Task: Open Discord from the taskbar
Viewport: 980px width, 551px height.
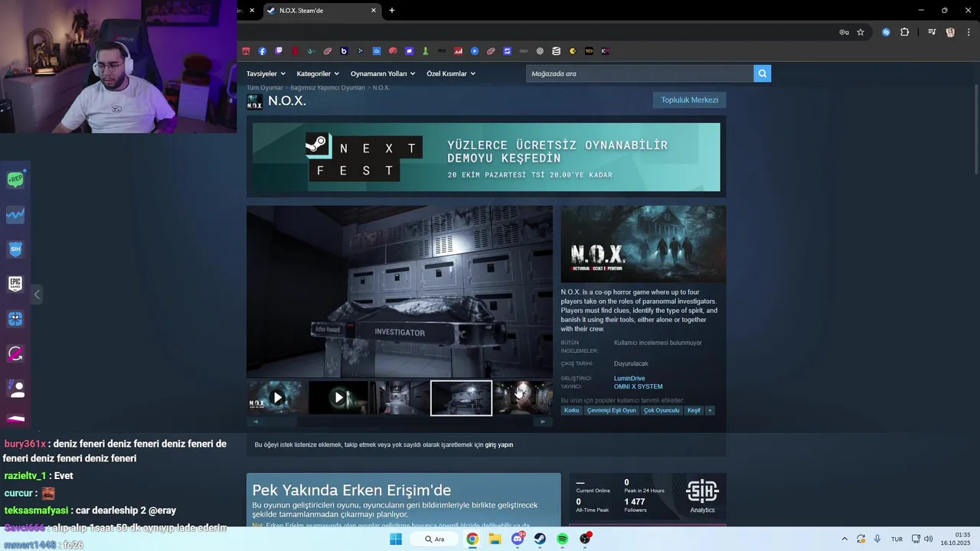Action: [518, 540]
